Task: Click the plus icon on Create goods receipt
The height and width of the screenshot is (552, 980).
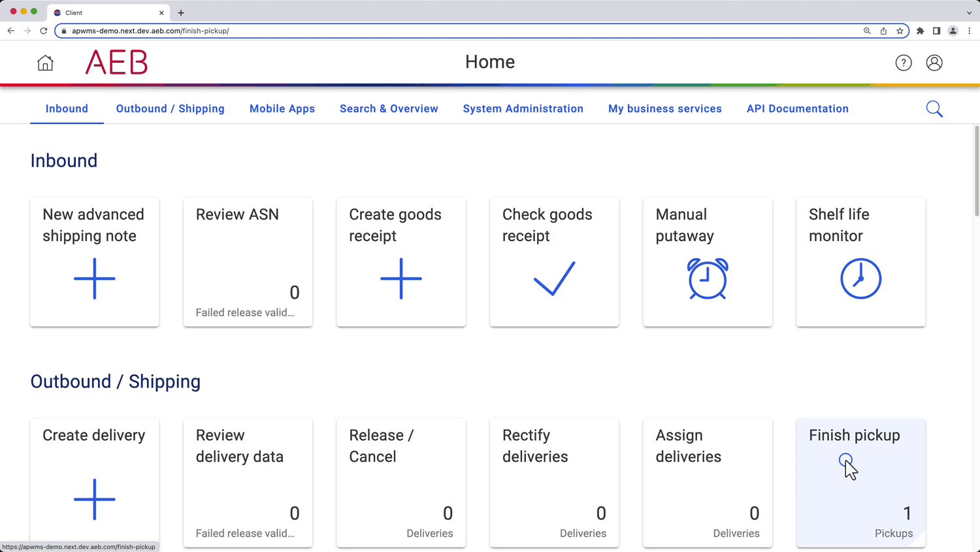Action: [x=400, y=279]
